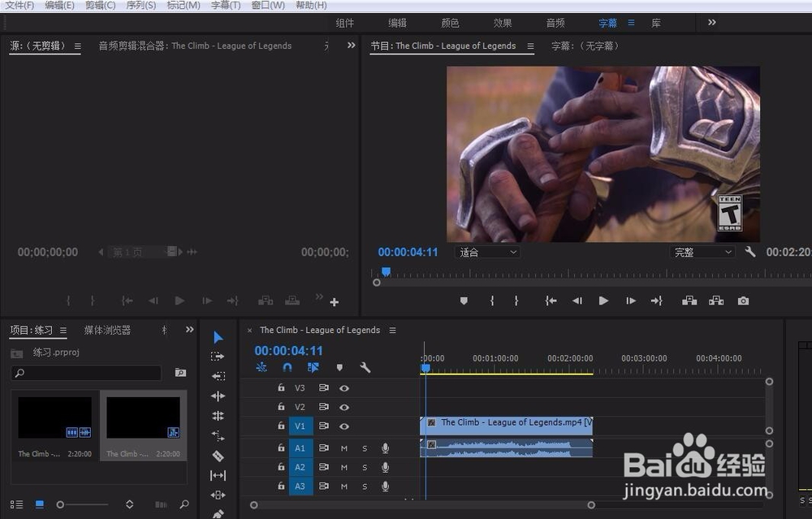Open program monitor wrench settings
The height and width of the screenshot is (519, 812).
pos(749,253)
